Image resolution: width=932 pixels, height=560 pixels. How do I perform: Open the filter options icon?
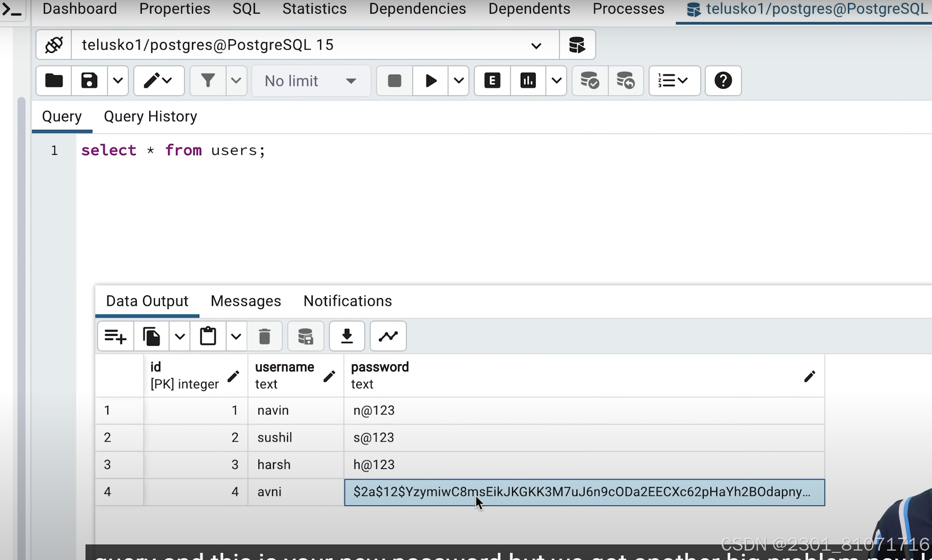208,81
